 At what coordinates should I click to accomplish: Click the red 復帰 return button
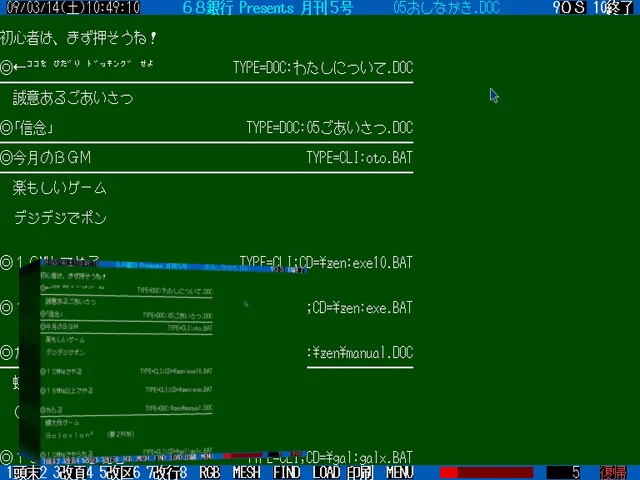(613, 473)
